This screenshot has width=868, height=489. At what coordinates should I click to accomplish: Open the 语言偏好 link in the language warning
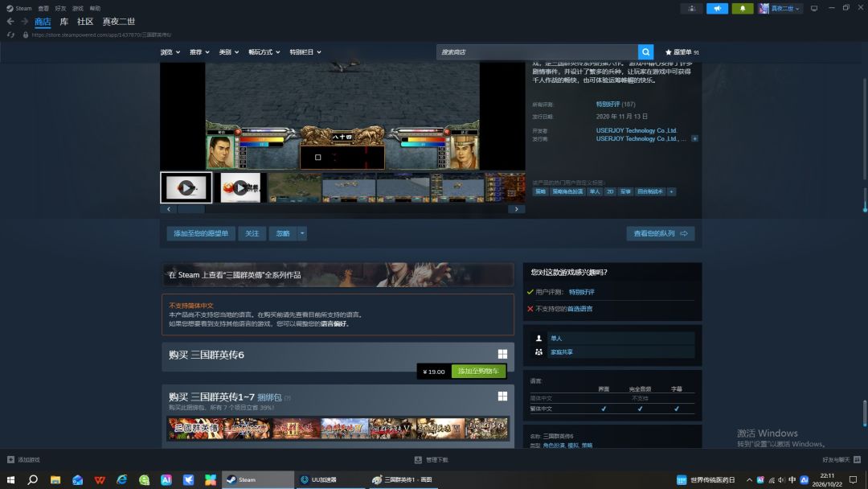pos(334,323)
